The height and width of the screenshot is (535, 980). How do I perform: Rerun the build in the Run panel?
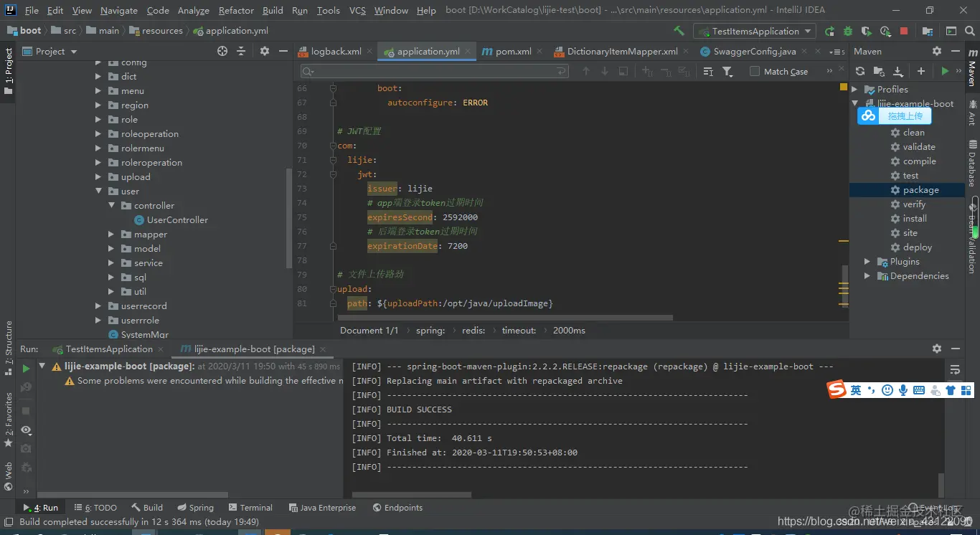tap(26, 368)
